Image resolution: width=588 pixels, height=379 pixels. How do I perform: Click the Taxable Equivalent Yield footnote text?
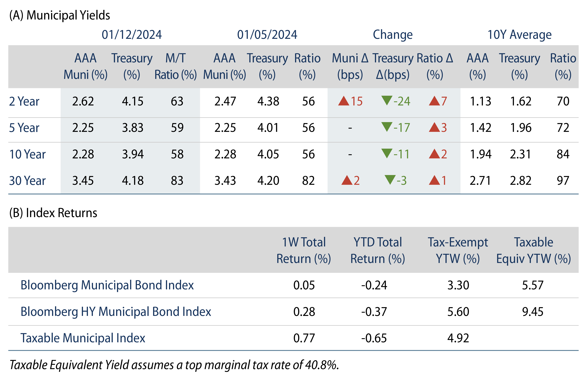click(x=174, y=365)
